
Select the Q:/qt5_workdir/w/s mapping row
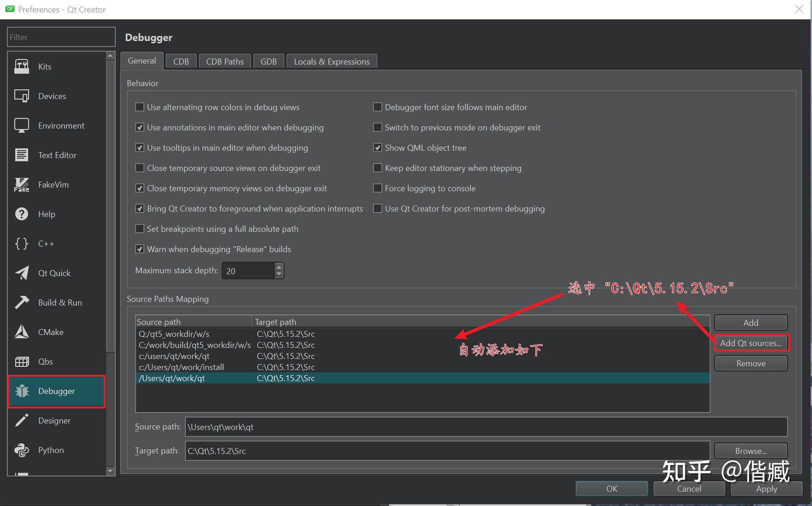coord(423,334)
